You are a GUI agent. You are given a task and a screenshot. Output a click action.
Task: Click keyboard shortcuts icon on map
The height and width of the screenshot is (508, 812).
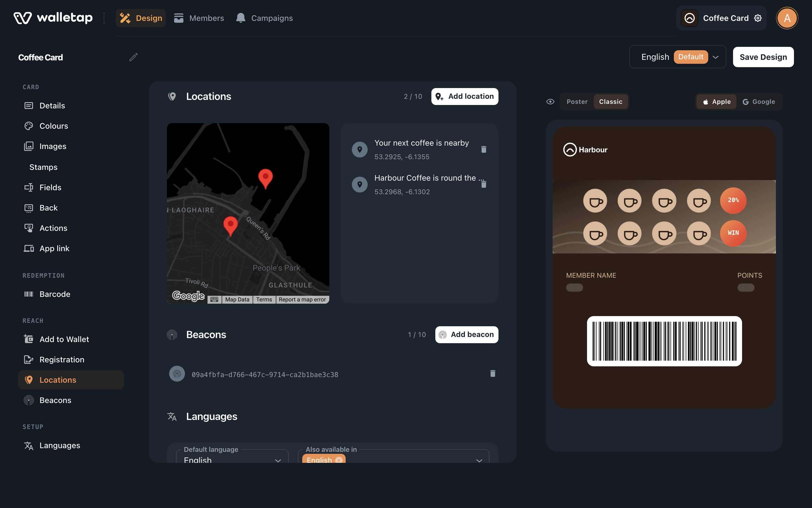click(x=214, y=299)
